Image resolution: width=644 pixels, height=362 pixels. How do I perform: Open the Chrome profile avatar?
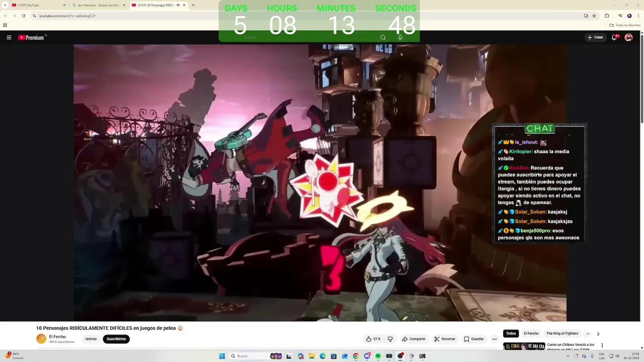pos(629,16)
